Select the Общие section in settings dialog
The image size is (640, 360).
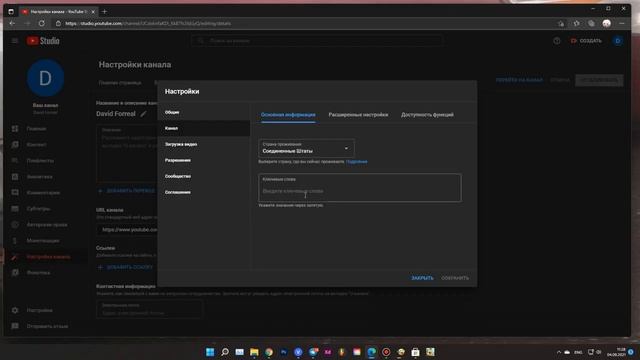pyautogui.click(x=204, y=112)
